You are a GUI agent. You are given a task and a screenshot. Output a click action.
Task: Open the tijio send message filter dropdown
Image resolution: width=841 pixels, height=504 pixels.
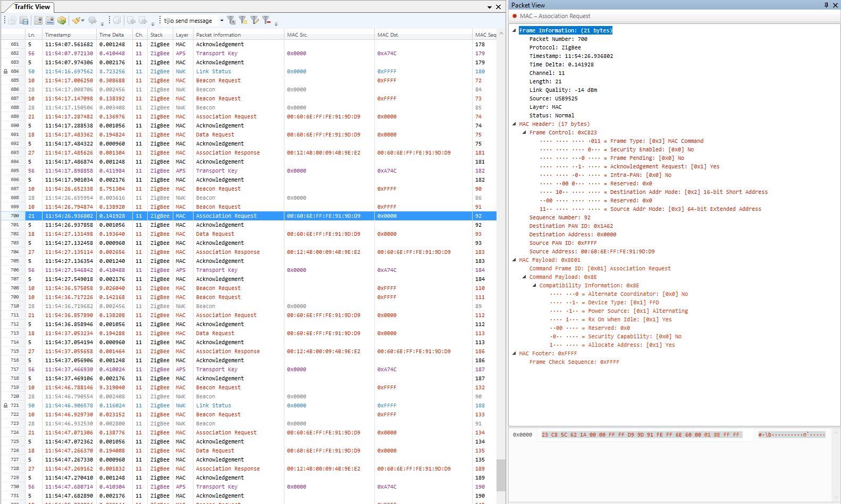[x=222, y=21]
